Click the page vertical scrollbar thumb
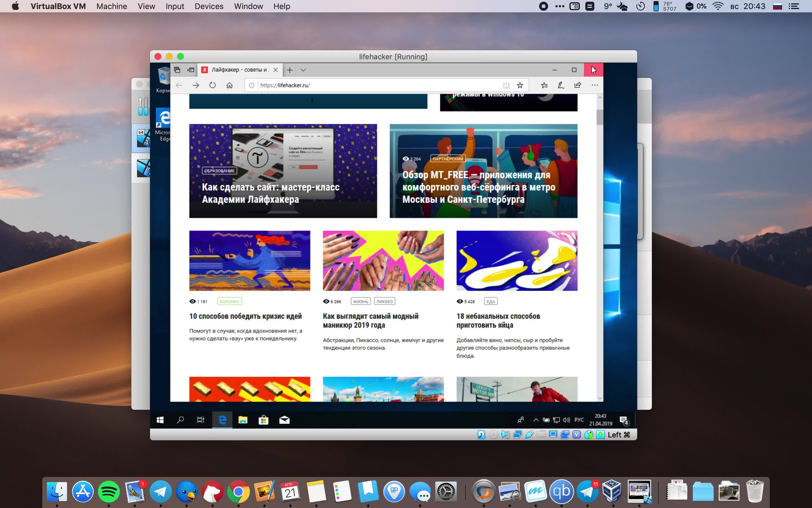The width and height of the screenshot is (812, 508). click(x=600, y=117)
